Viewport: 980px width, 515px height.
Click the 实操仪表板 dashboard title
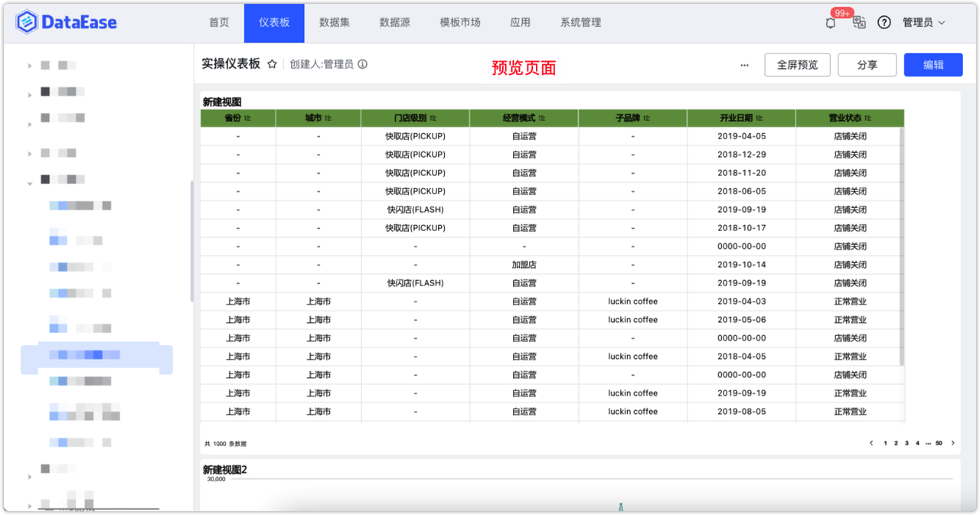[231, 64]
